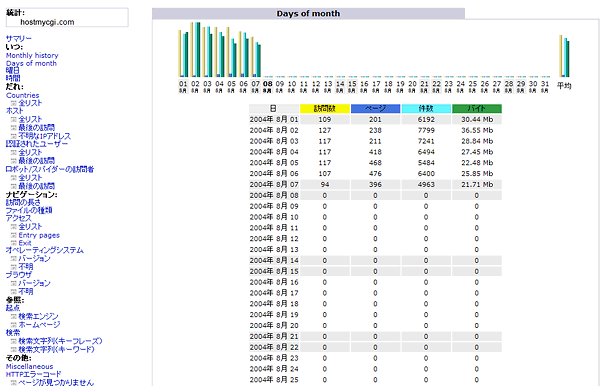
Task: Click value 476 in ページ column
Action: click(x=375, y=174)
